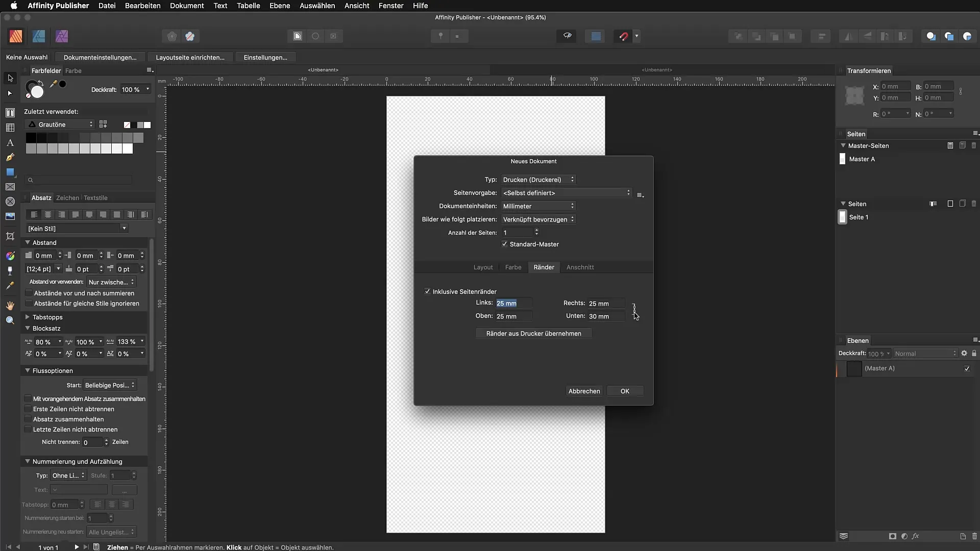Toggle Inklusive Seitenränder checkbox
This screenshot has width=980, height=551.
point(427,292)
